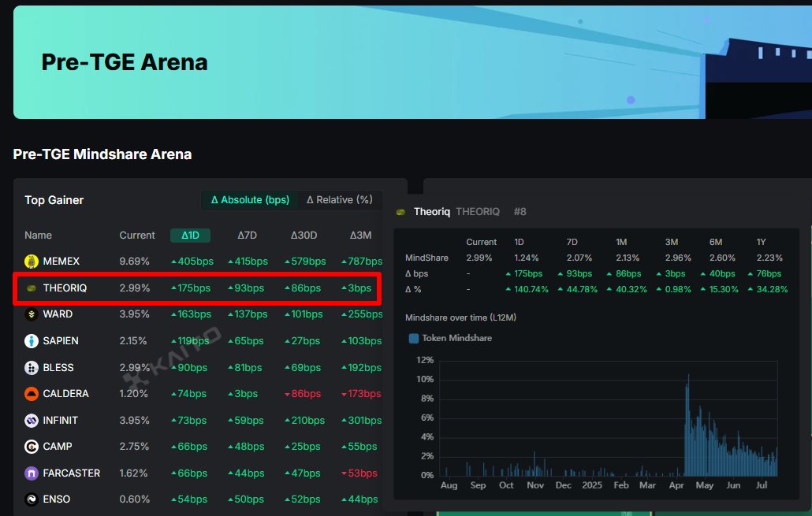Open the CAMP row name

pos(58,447)
